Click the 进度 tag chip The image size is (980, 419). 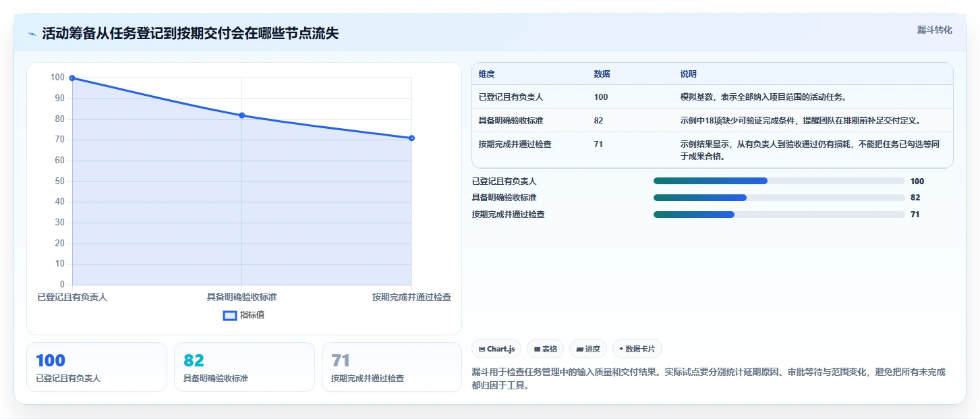(588, 349)
